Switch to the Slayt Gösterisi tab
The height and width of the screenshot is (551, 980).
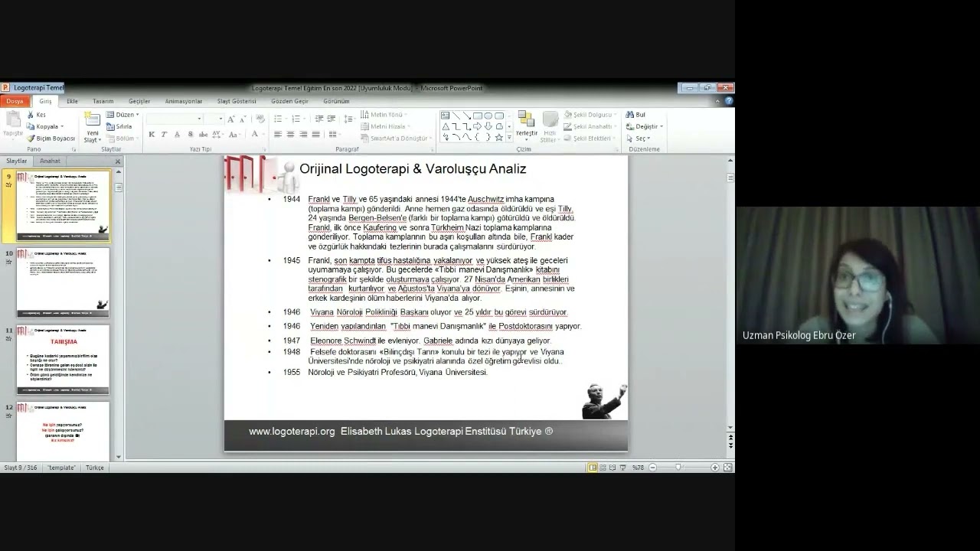(237, 101)
